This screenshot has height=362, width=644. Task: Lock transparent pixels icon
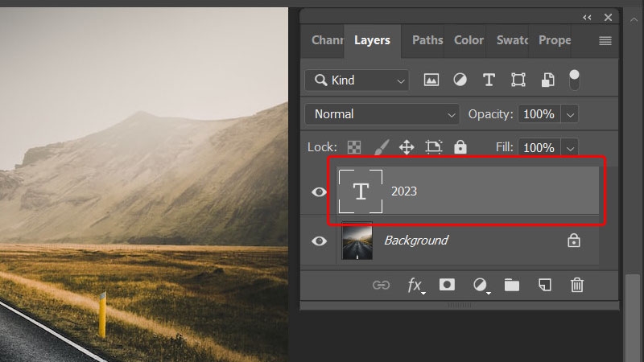point(354,147)
